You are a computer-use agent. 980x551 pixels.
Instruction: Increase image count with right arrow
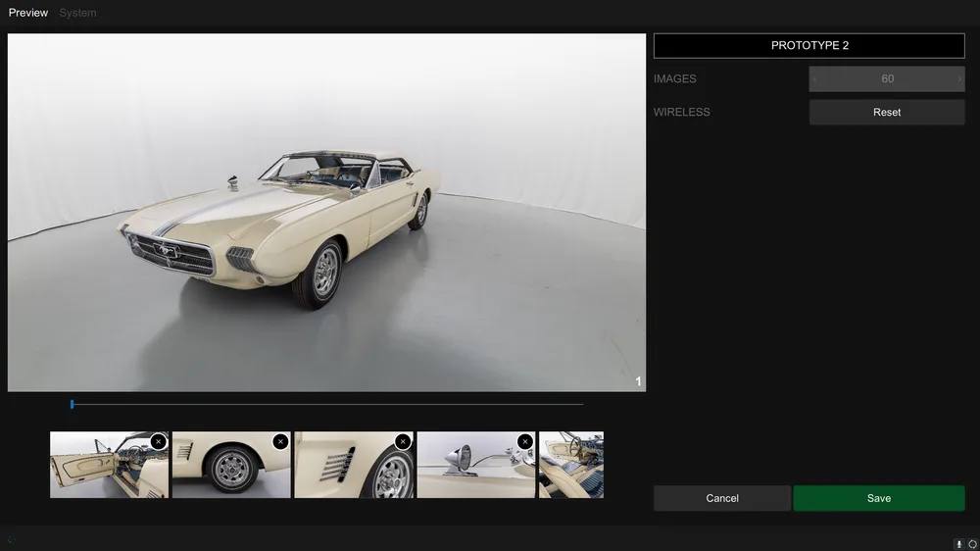pos(959,79)
